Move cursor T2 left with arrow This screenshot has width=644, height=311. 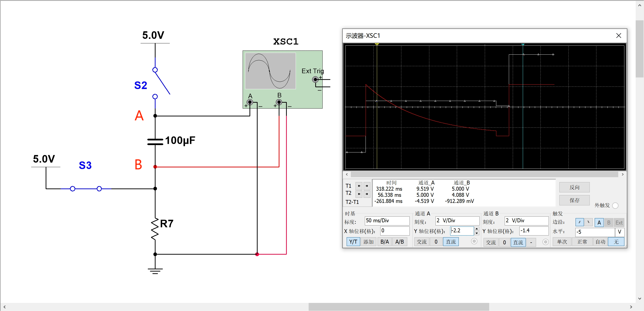[359, 194]
